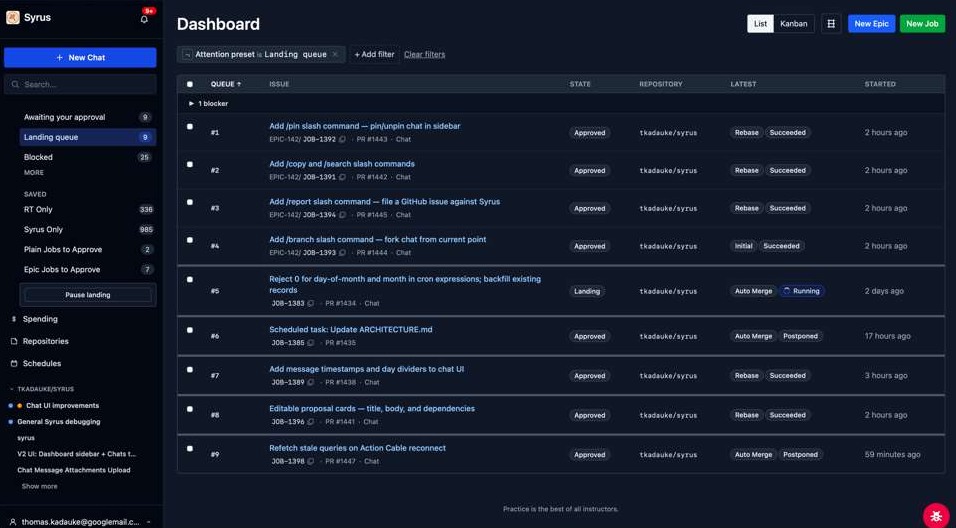956x528 pixels.
Task: Click Pause landing button
Action: click(88, 295)
